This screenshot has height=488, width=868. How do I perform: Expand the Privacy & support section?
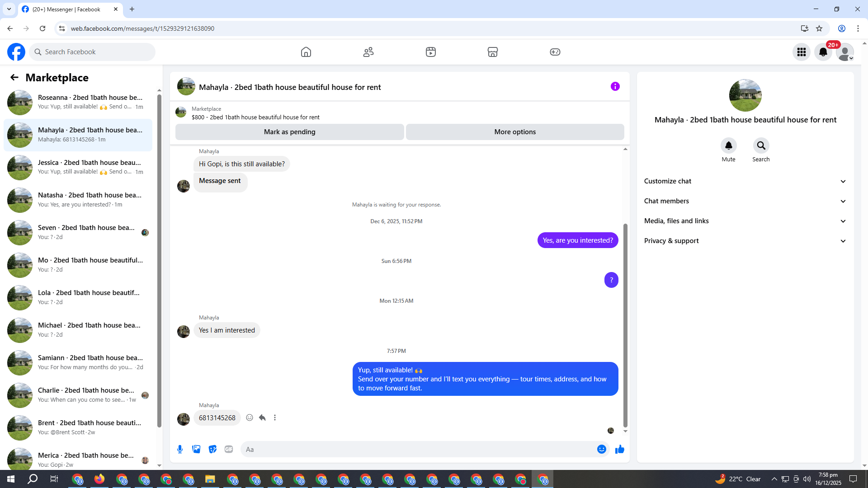(745, 241)
